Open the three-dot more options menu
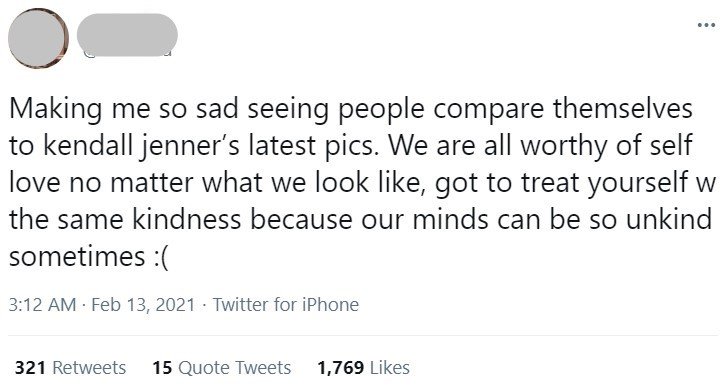Viewport: 728px width, 387px height. 706,25
